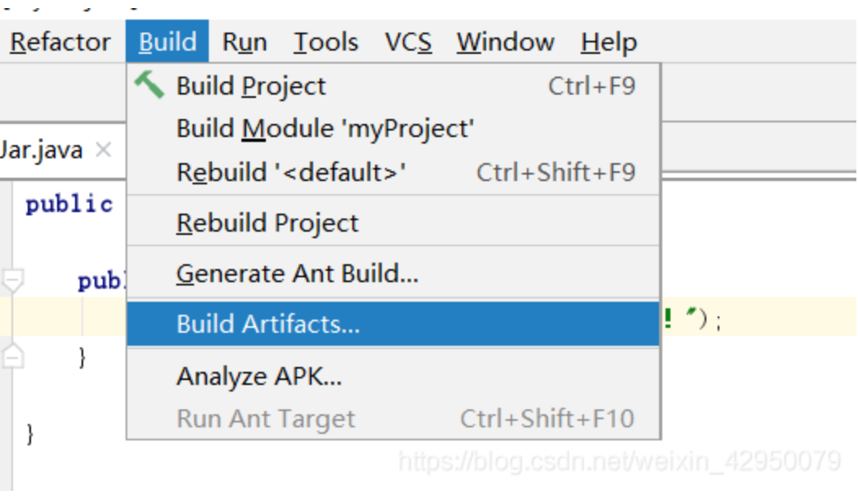This screenshot has height=504, width=858.
Task: Click the Run Ant Target item
Action: click(266, 419)
